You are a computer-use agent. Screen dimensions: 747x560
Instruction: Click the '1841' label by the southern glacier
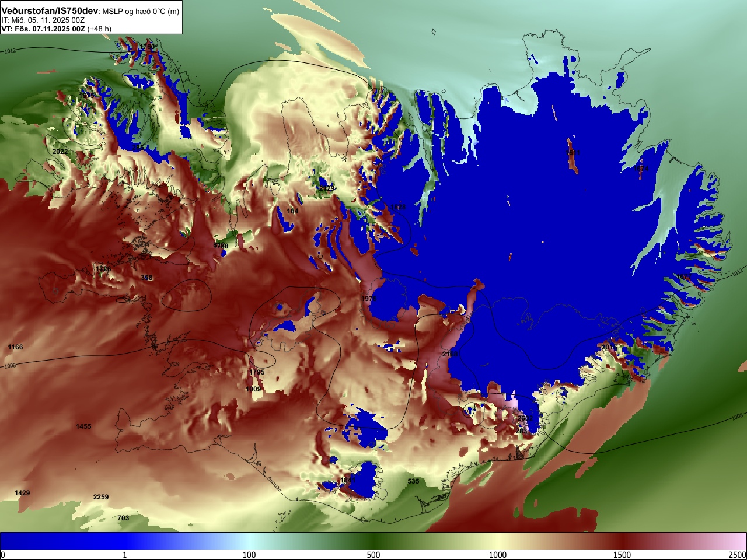tap(348, 480)
